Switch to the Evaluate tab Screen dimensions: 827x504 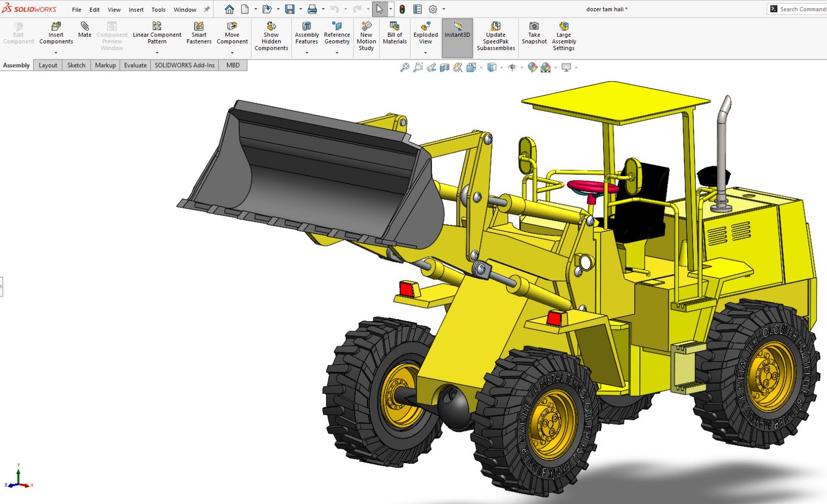[x=135, y=65]
